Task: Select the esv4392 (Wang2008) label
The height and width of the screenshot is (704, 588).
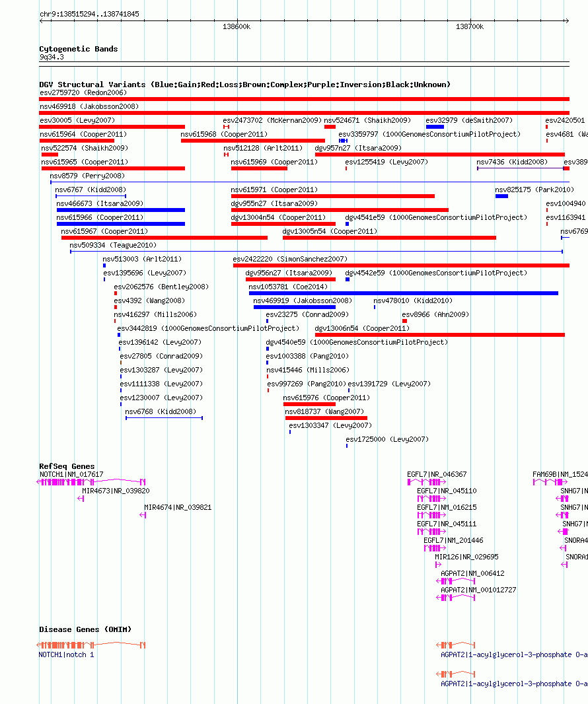Action: click(149, 301)
